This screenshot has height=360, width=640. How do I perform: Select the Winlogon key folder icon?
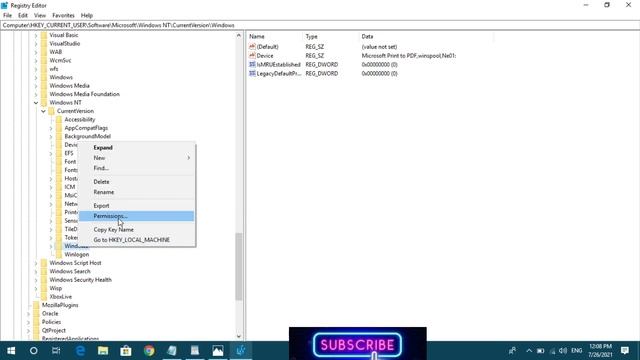click(x=59, y=255)
